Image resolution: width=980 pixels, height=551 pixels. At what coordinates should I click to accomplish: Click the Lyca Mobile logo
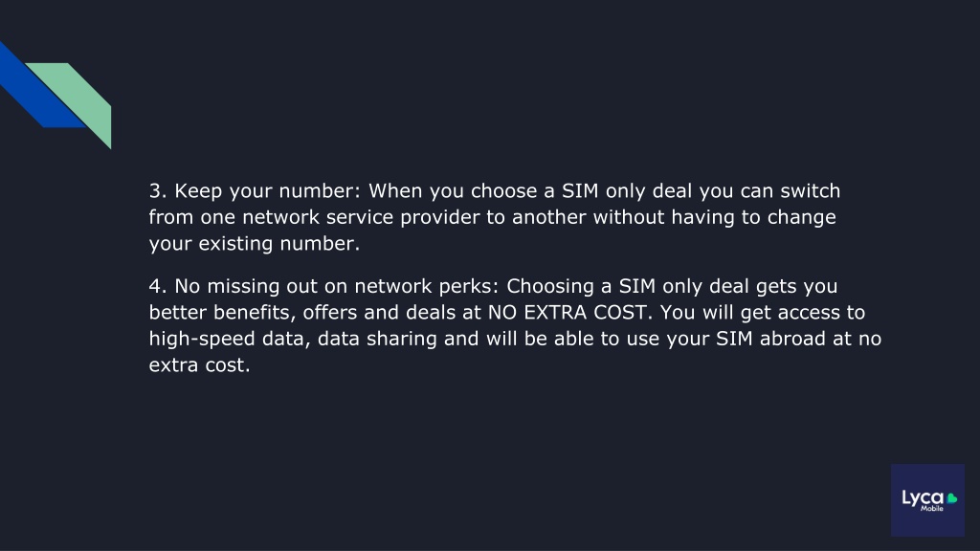click(x=927, y=499)
